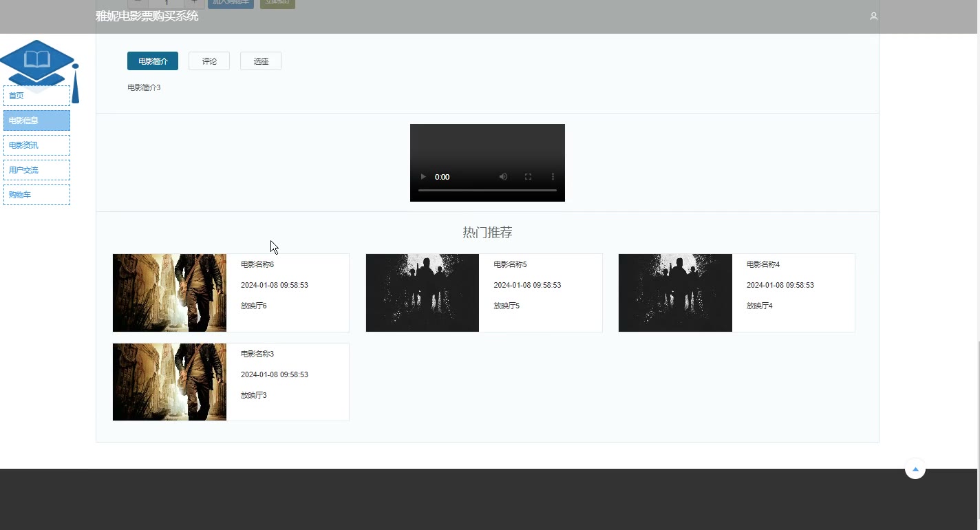Click the 电影名称4 title link

tap(763, 264)
